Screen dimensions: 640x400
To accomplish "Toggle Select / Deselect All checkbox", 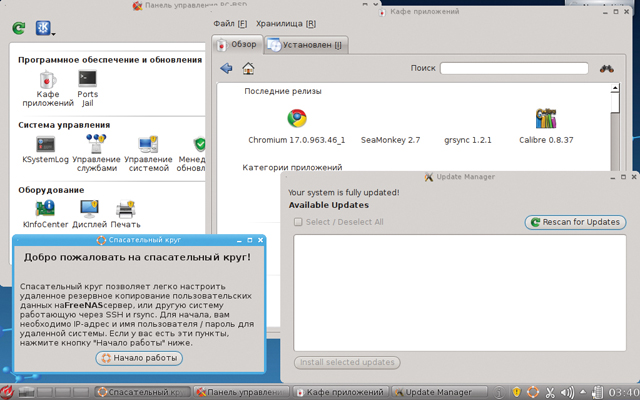I will pos(298,222).
